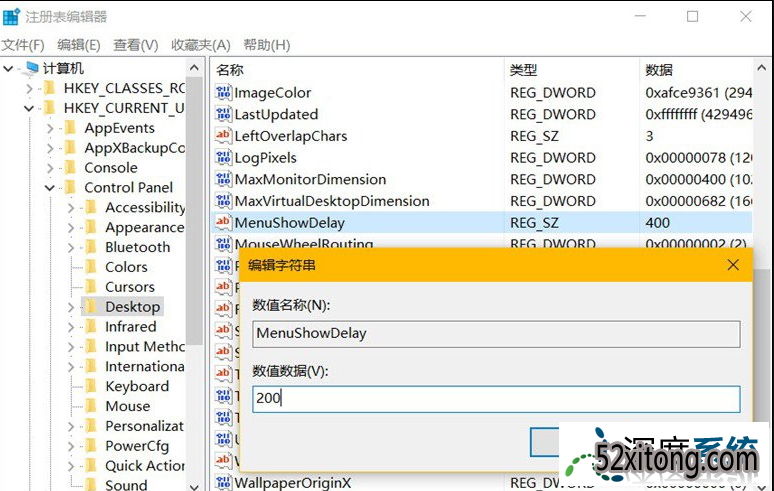Click the LeftOverlapChars string value icon
The height and width of the screenshot is (491, 774).
pos(223,136)
